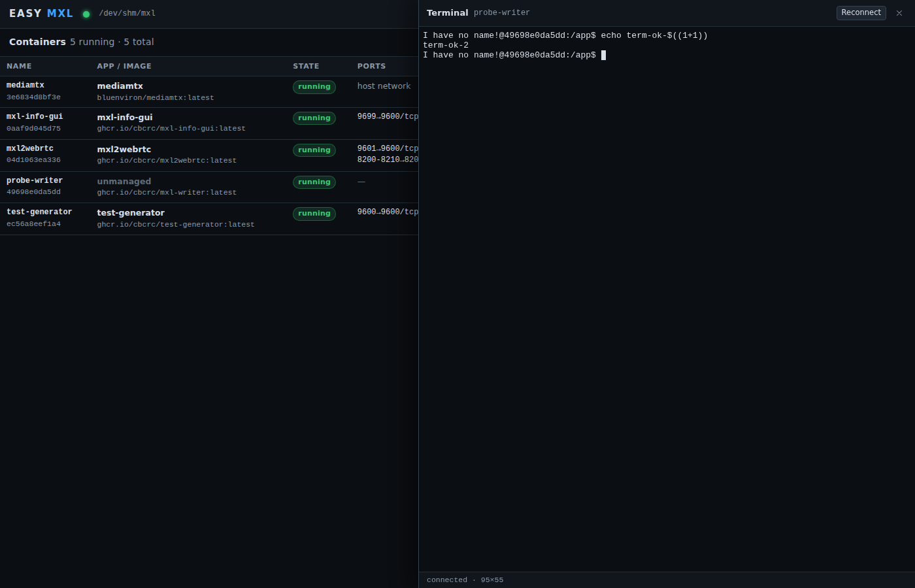Click container ID 49698e0da5dd in the table
915x588 pixels.
pos(33,192)
